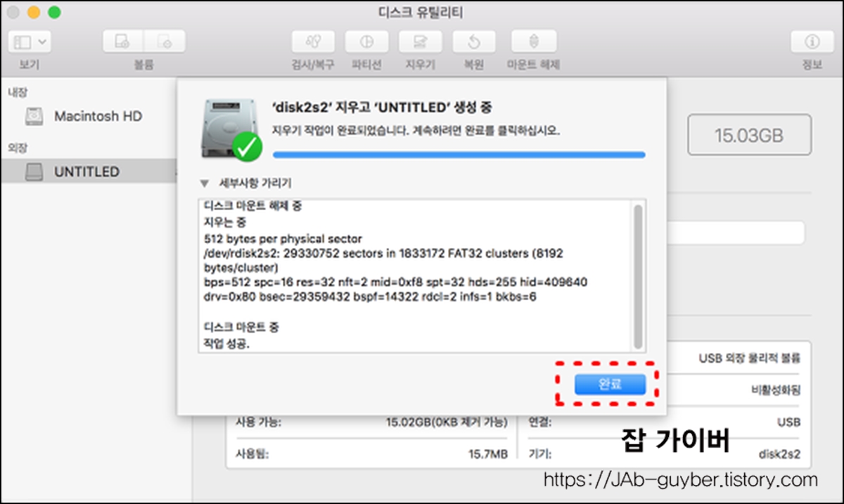Image resolution: width=844 pixels, height=504 pixels.
Task: Open the 파티션 (Partition) tool
Action: [364, 42]
